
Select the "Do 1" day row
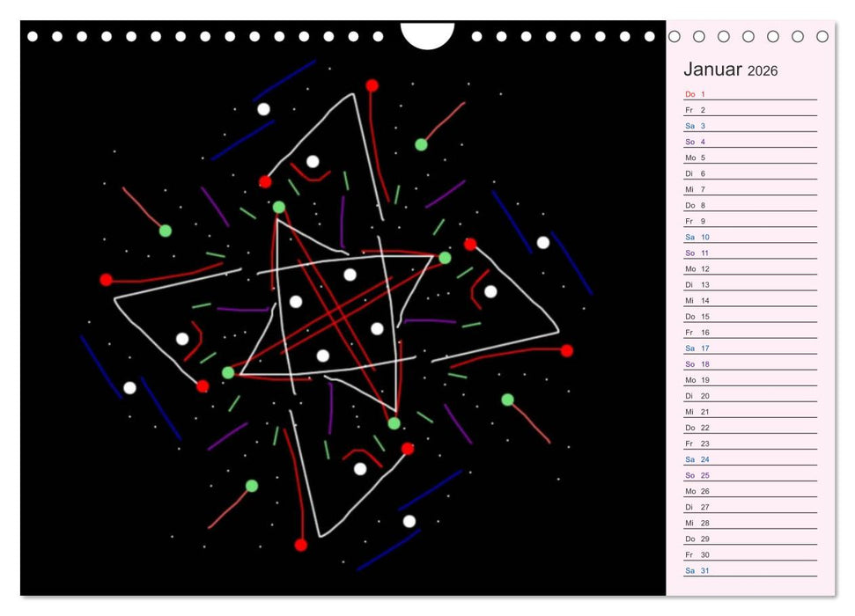[750, 94]
